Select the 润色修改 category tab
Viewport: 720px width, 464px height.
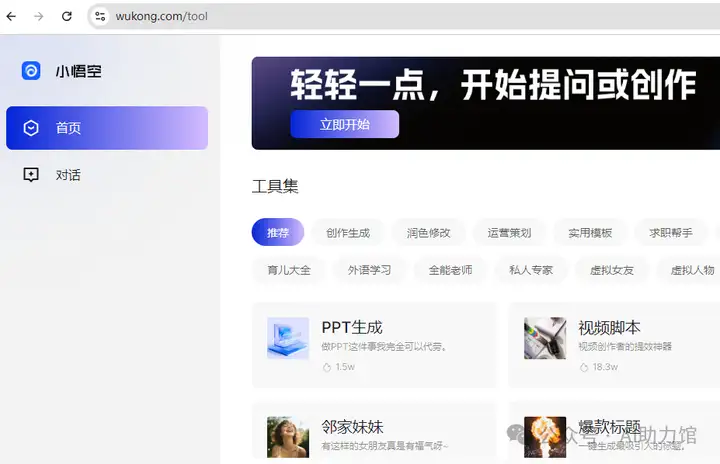tap(428, 232)
